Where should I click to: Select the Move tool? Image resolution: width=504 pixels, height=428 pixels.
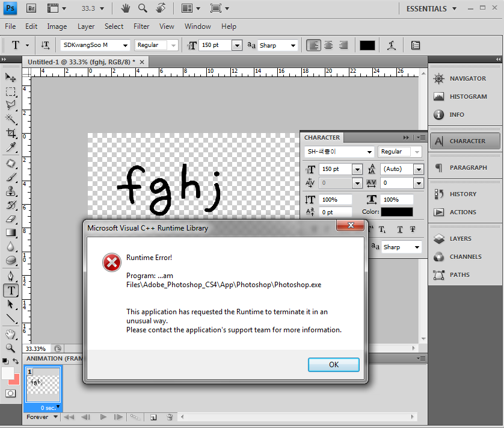point(10,77)
